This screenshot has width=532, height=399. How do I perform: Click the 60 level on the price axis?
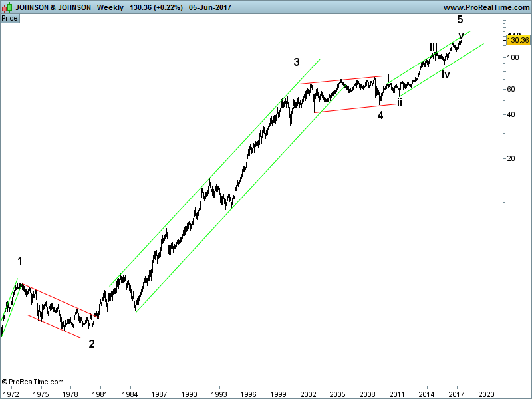511,89
